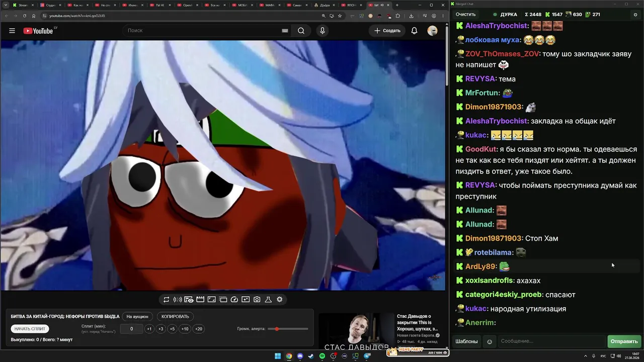Image resolution: width=644 pixels, height=362 pixels.
Task: Start voice search with the microphone
Action: tap(323, 31)
